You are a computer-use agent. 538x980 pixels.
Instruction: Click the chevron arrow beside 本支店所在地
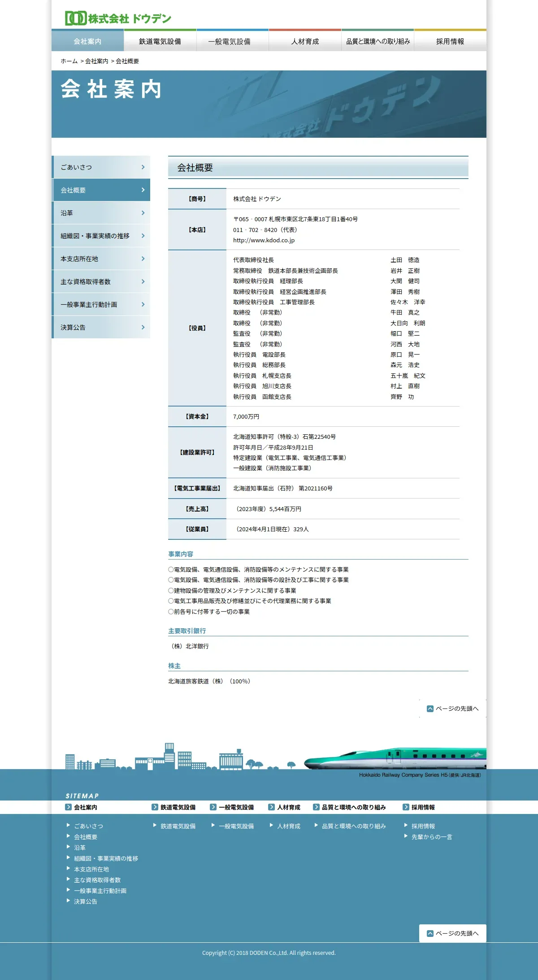[x=143, y=258]
